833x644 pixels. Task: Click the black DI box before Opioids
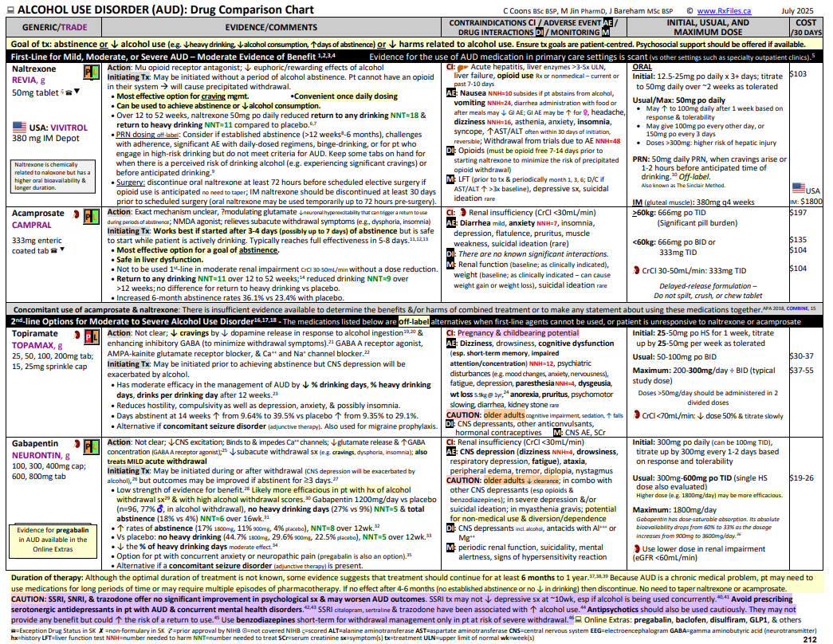coord(450,151)
